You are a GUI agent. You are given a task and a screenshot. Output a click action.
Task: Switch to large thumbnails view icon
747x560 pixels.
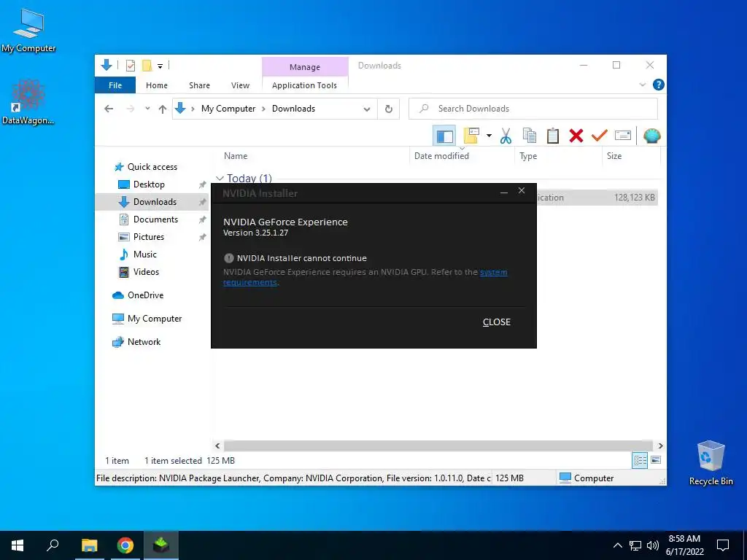coord(656,461)
